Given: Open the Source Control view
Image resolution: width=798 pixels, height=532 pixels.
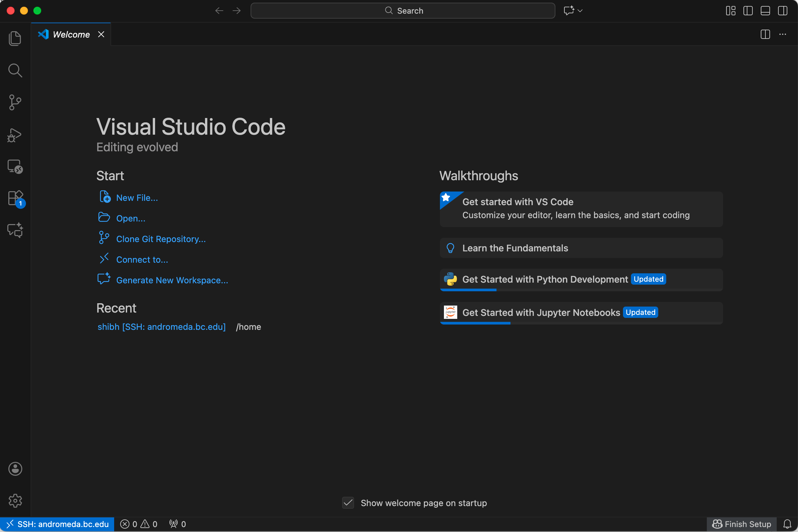Looking at the screenshot, I should point(15,102).
